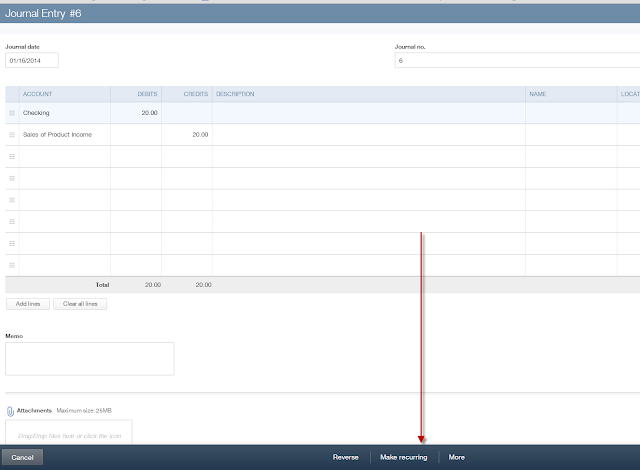Click Reverse in the bottom bar
Image resolution: width=640 pixels, height=470 pixels.
[x=345, y=457]
